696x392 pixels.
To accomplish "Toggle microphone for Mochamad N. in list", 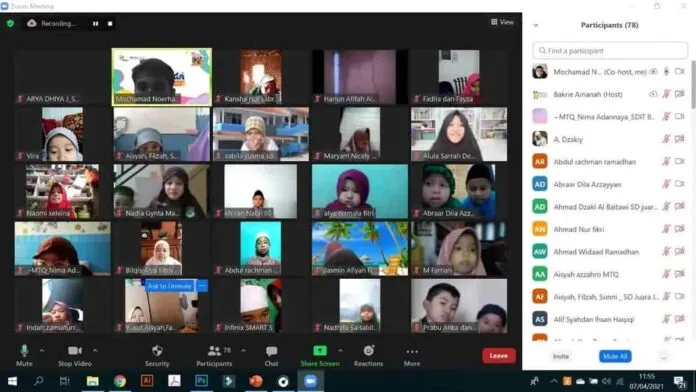I will (666, 71).
